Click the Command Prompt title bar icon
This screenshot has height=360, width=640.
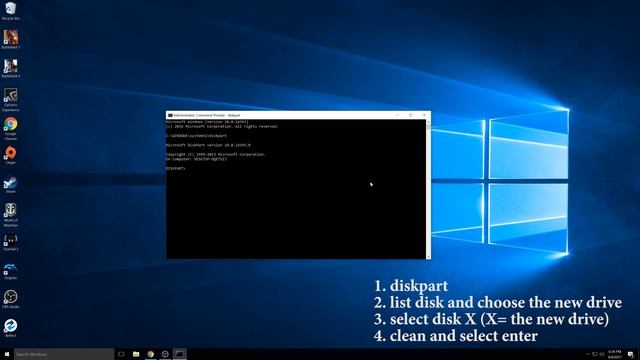170,115
